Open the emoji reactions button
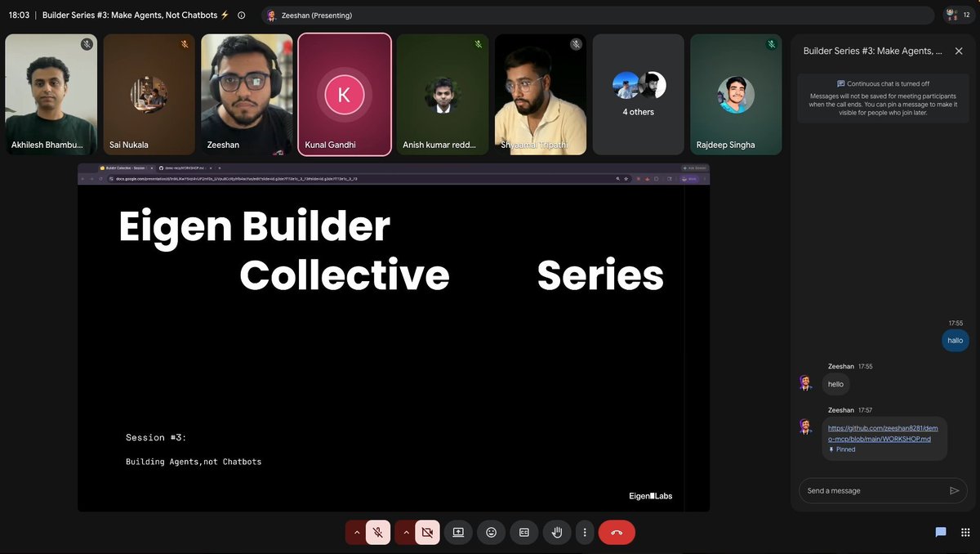The width and height of the screenshot is (980, 554). pyautogui.click(x=491, y=532)
